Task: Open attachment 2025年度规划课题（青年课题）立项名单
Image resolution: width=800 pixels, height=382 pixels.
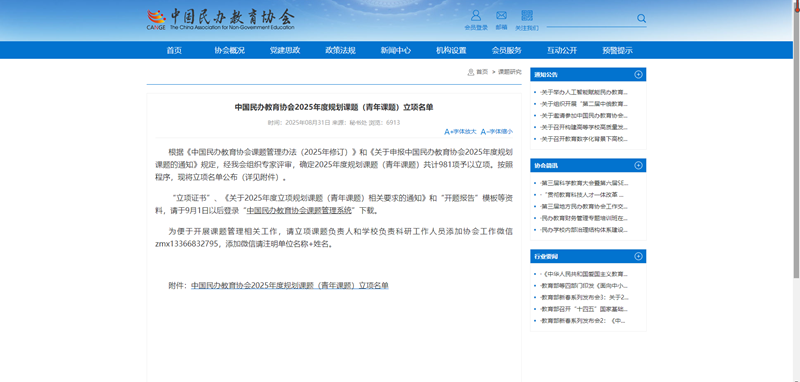Action: (290, 286)
